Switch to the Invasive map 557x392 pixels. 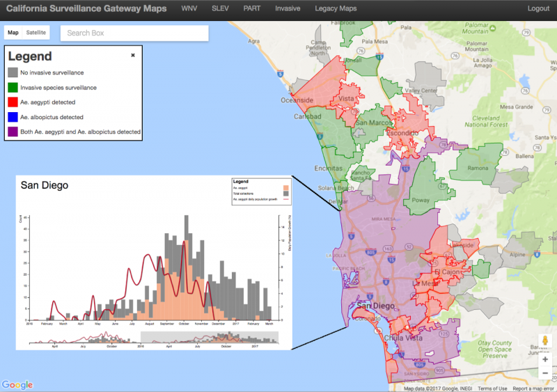(x=288, y=8)
